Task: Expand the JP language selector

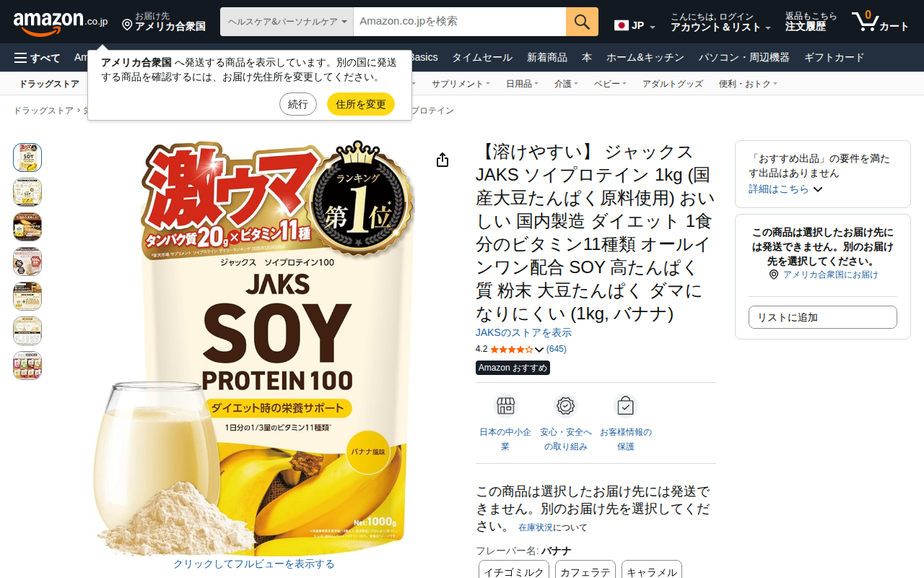Action: coord(635,26)
